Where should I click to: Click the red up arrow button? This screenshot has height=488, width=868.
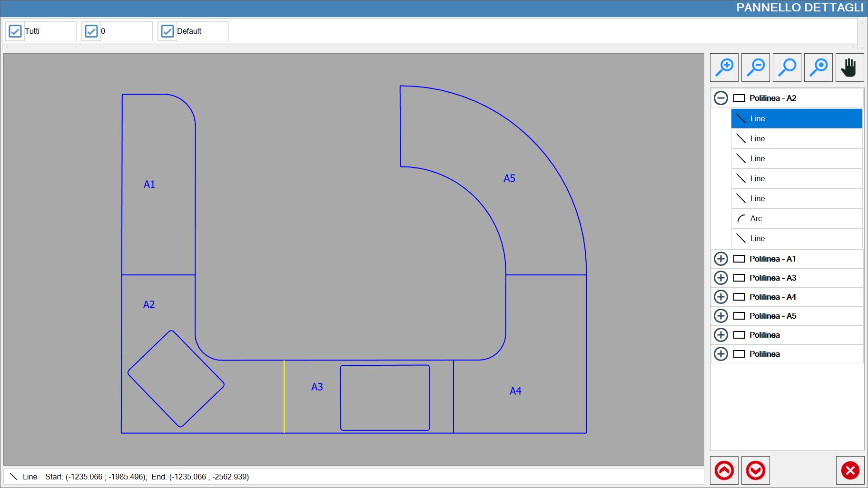pyautogui.click(x=724, y=471)
